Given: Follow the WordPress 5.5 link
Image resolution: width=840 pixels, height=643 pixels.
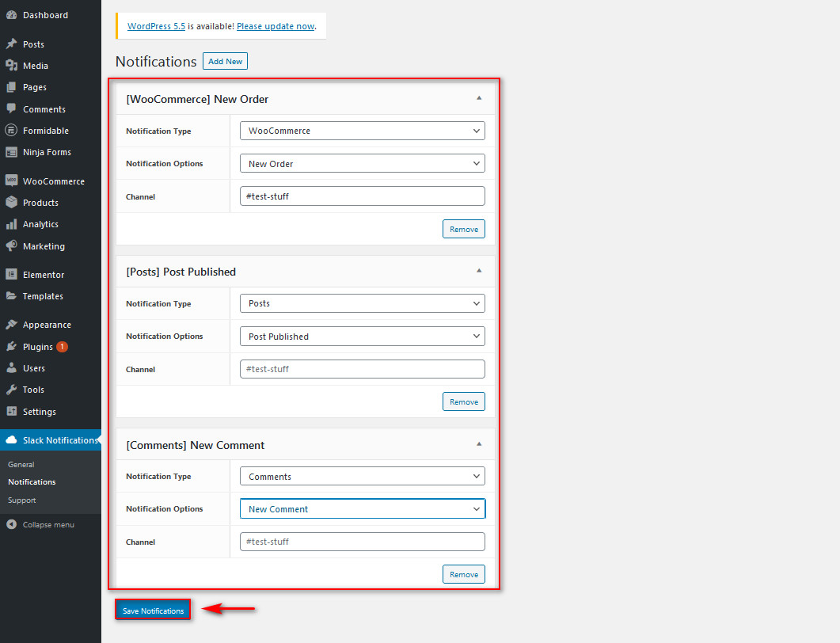Looking at the screenshot, I should point(156,26).
